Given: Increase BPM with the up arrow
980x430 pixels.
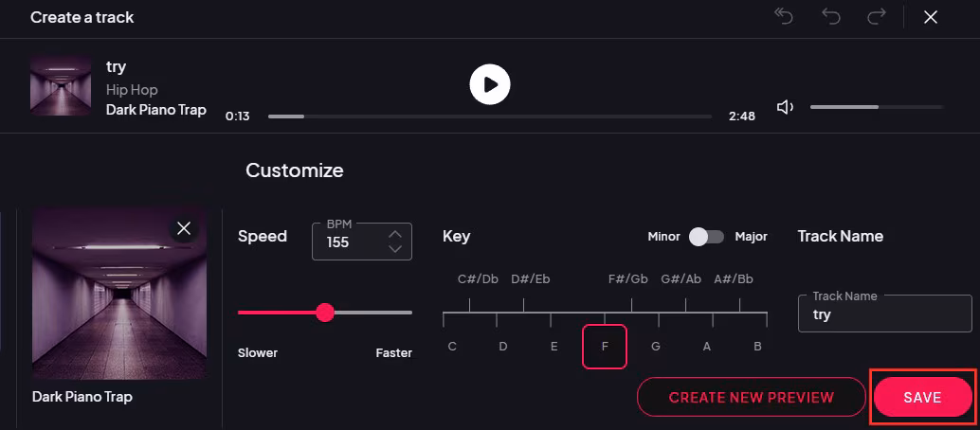Looking at the screenshot, I should click(395, 233).
